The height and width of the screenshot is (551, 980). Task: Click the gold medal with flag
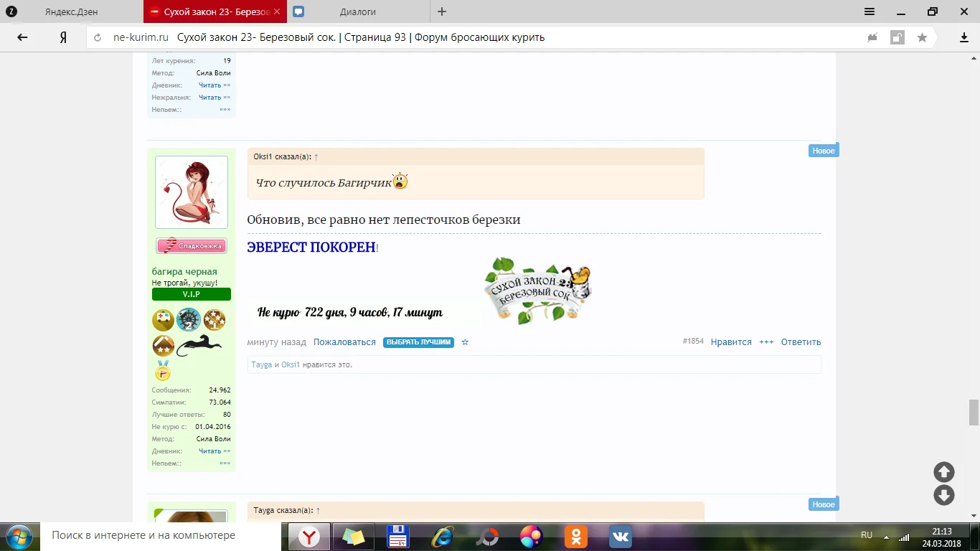(x=163, y=370)
